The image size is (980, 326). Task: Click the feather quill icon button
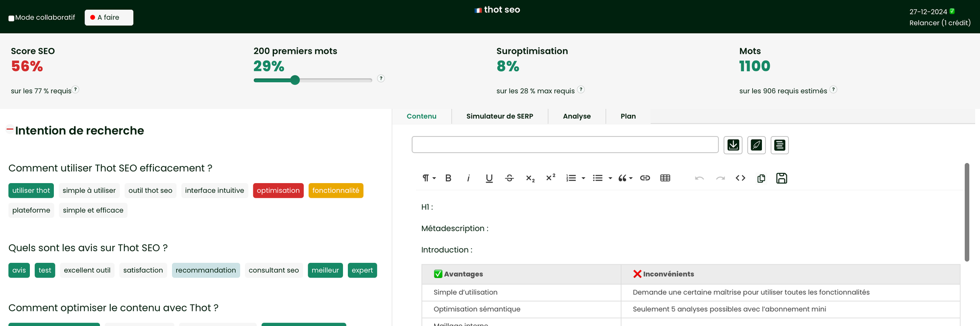pyautogui.click(x=757, y=145)
